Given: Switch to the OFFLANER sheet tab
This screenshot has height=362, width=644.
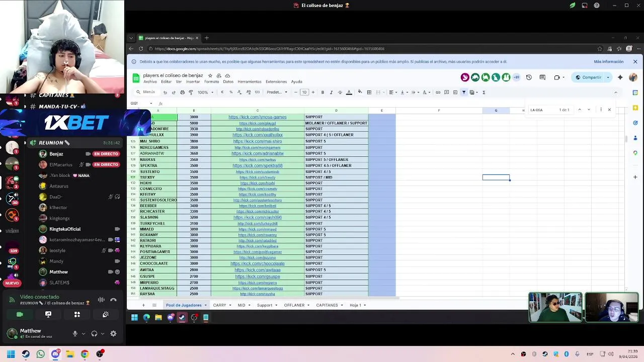Looking at the screenshot, I should tap(294, 305).
